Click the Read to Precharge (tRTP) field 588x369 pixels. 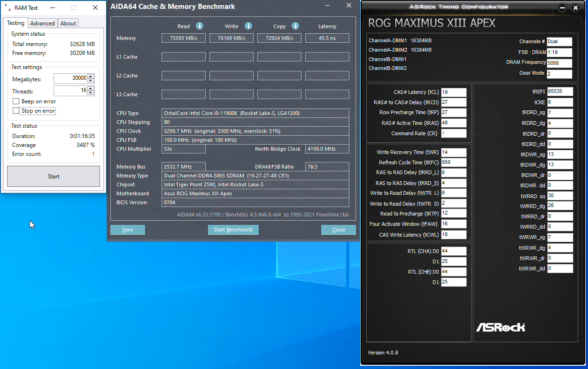[454, 214]
